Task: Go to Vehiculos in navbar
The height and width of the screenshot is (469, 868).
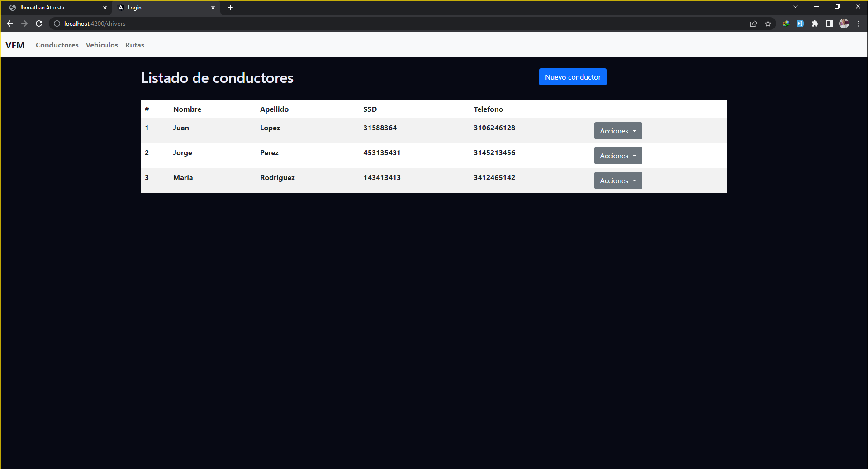Action: (x=102, y=45)
